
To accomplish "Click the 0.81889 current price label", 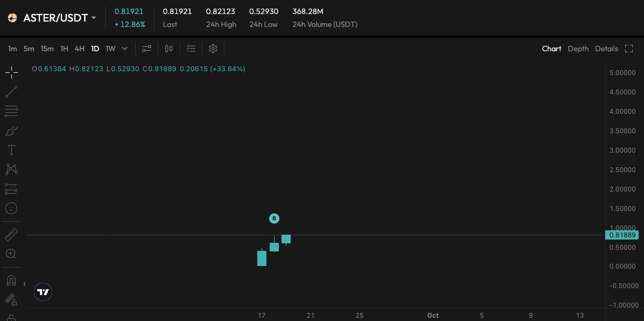I will coord(622,235).
